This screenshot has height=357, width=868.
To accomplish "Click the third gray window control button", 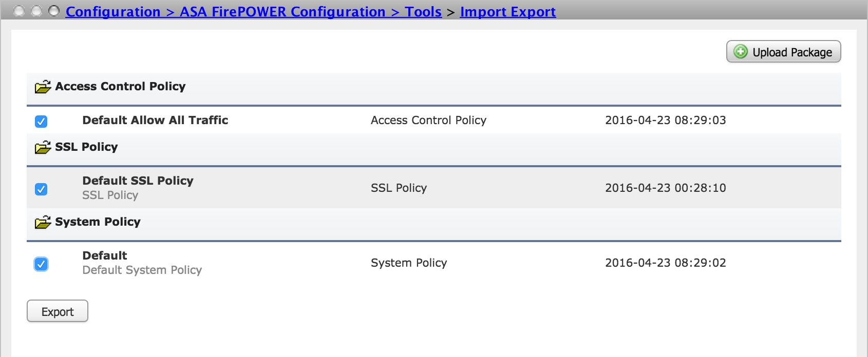I will pos(54,11).
